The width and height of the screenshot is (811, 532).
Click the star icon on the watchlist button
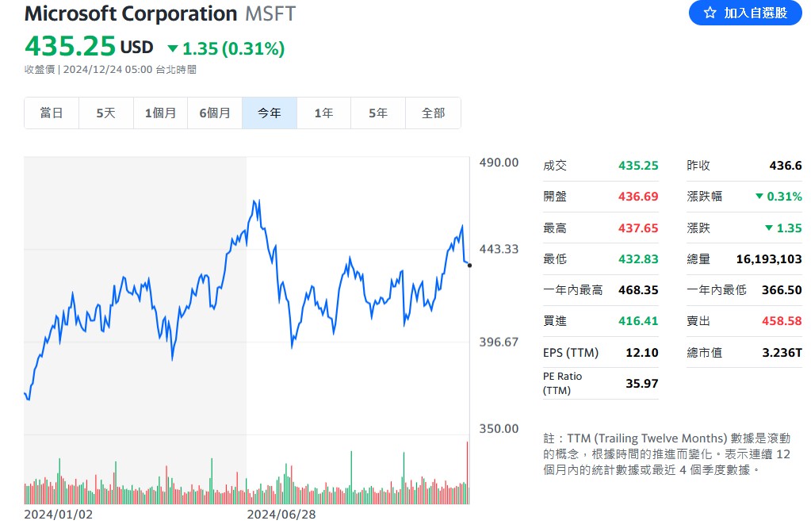(710, 13)
